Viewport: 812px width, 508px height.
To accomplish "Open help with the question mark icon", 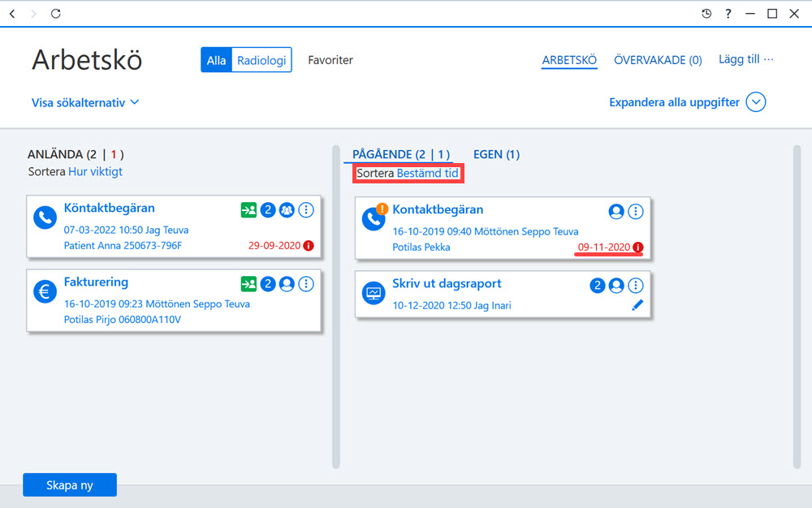I will point(728,14).
